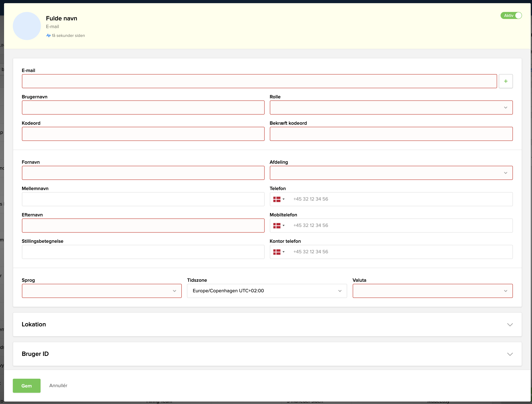This screenshot has width=532, height=404.
Task: Click into the Brugernavn input field
Action: click(143, 107)
